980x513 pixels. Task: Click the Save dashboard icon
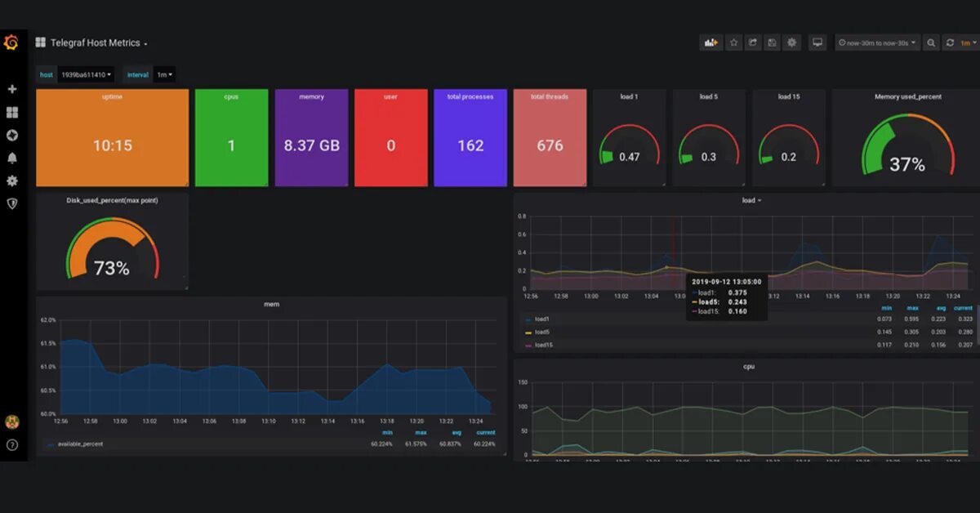pyautogui.click(x=772, y=42)
